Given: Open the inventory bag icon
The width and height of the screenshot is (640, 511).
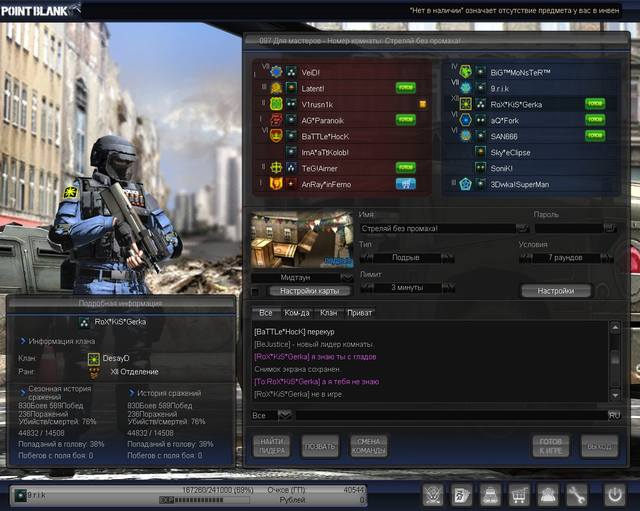Looking at the screenshot, I should click(x=490, y=495).
